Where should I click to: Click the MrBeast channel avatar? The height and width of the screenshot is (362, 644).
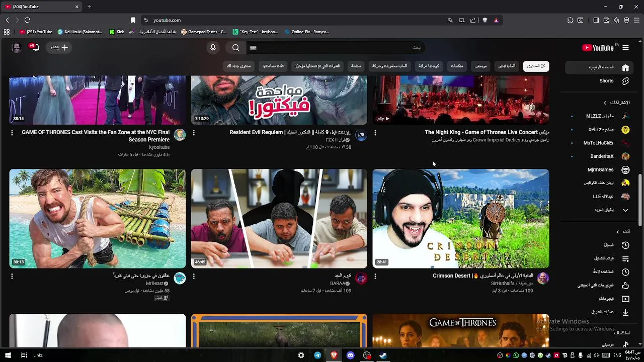coord(180,278)
